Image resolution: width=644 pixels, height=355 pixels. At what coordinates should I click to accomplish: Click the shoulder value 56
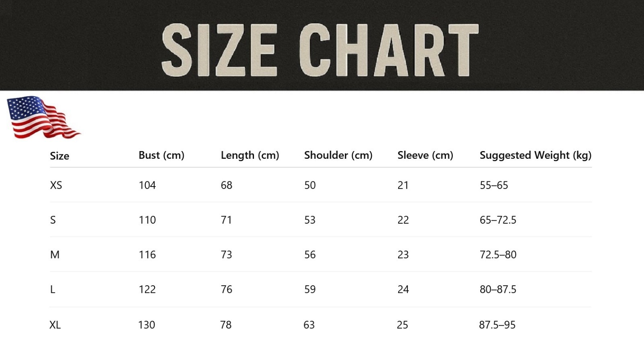click(x=310, y=255)
